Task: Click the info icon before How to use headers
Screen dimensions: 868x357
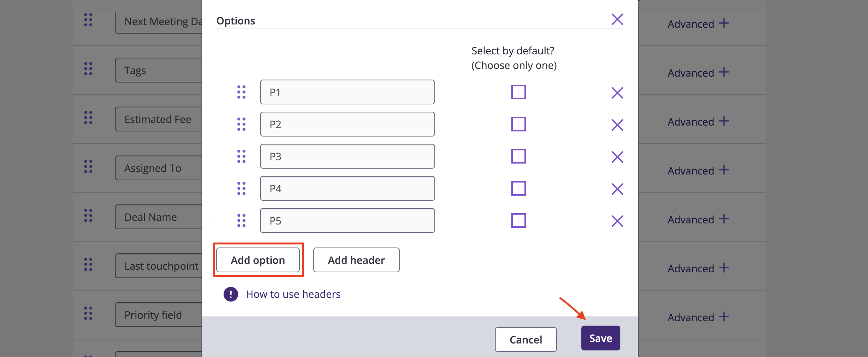Action: [x=230, y=294]
